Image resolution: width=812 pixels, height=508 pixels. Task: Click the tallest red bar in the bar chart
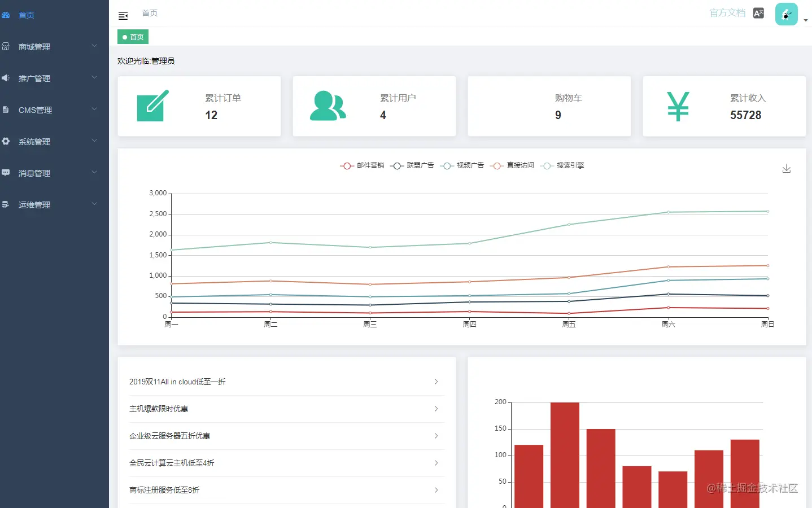click(565, 455)
